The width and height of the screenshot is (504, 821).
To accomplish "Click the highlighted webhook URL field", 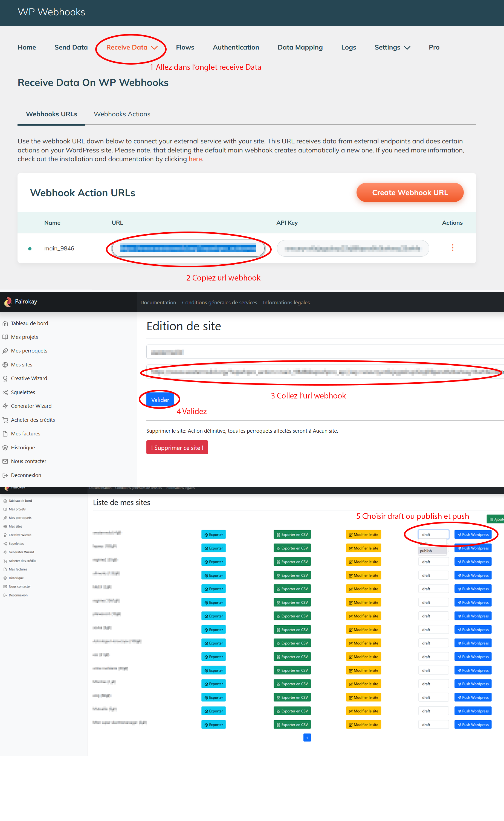I will click(x=188, y=248).
